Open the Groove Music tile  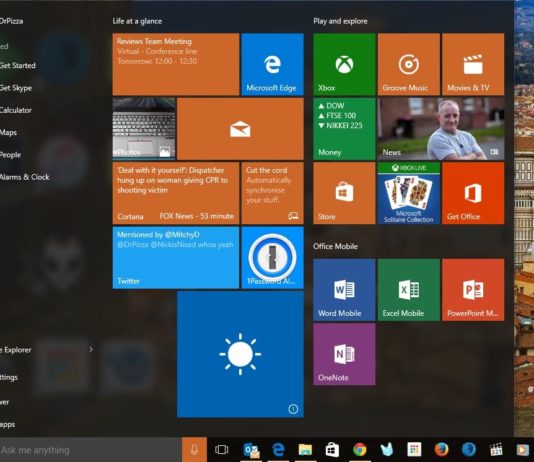tap(409, 64)
